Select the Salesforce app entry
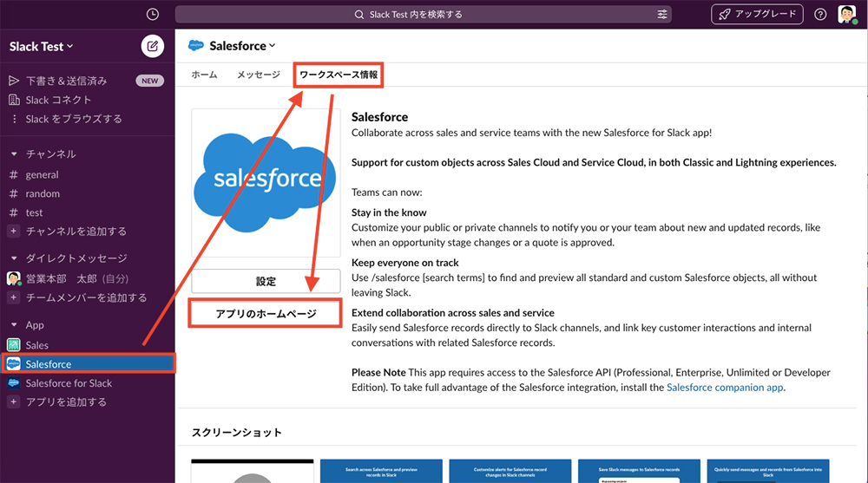 (x=88, y=364)
